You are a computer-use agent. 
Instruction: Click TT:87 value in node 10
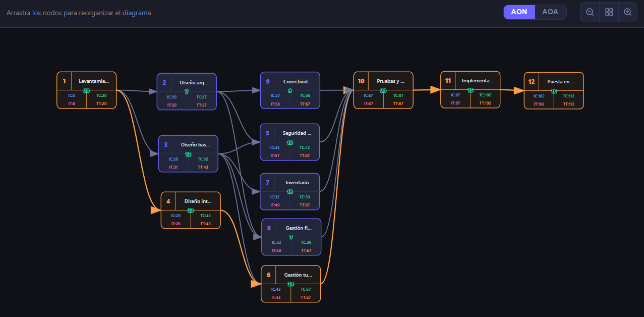click(x=398, y=103)
